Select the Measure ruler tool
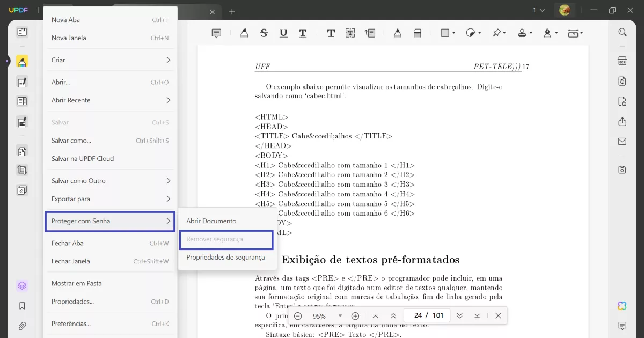 (x=574, y=33)
